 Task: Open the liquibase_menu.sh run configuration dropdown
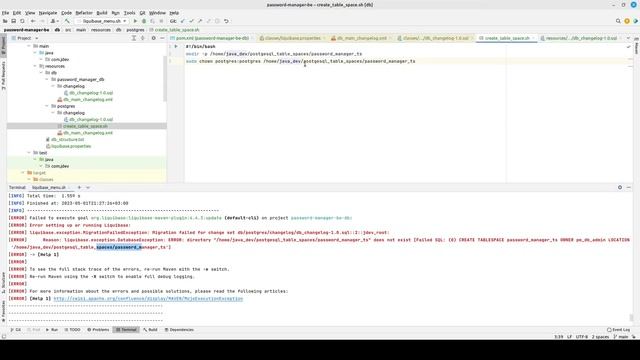pyautogui.click(x=102, y=21)
